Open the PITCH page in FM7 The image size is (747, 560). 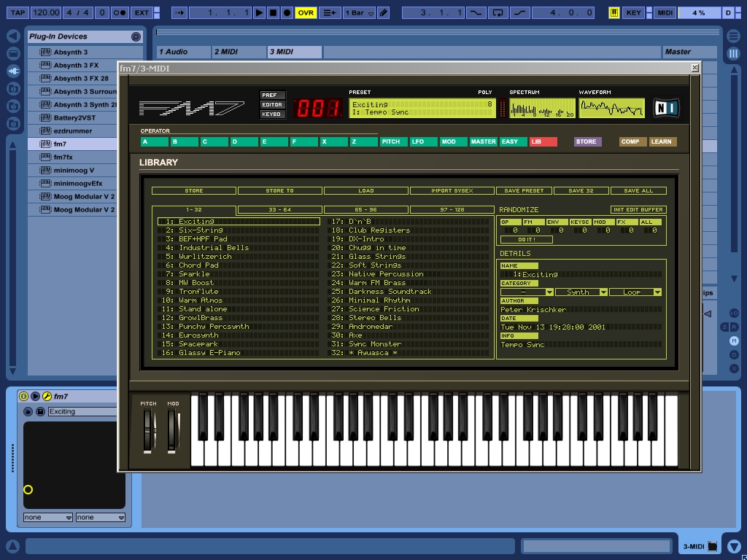(x=394, y=142)
